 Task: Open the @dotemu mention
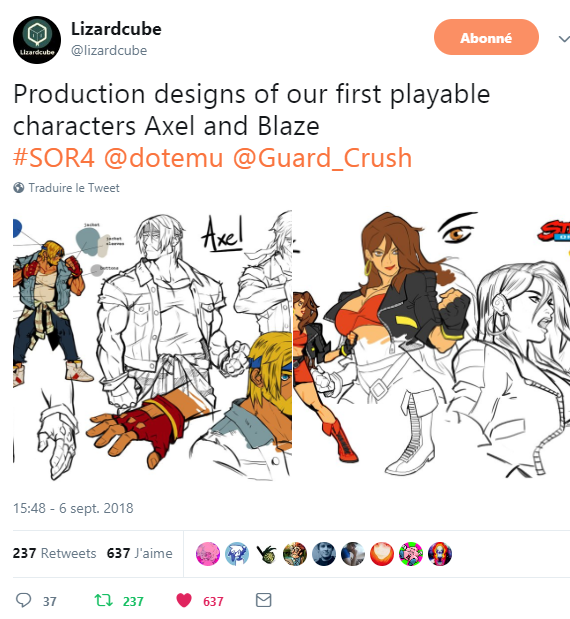coord(164,158)
